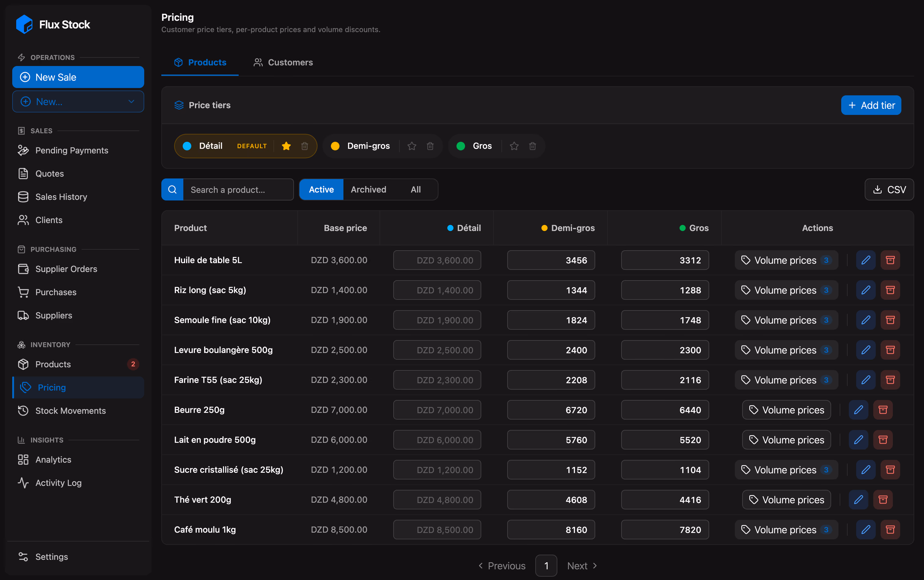Edit Thé vert 200g row
The image size is (924, 580).
858,499
